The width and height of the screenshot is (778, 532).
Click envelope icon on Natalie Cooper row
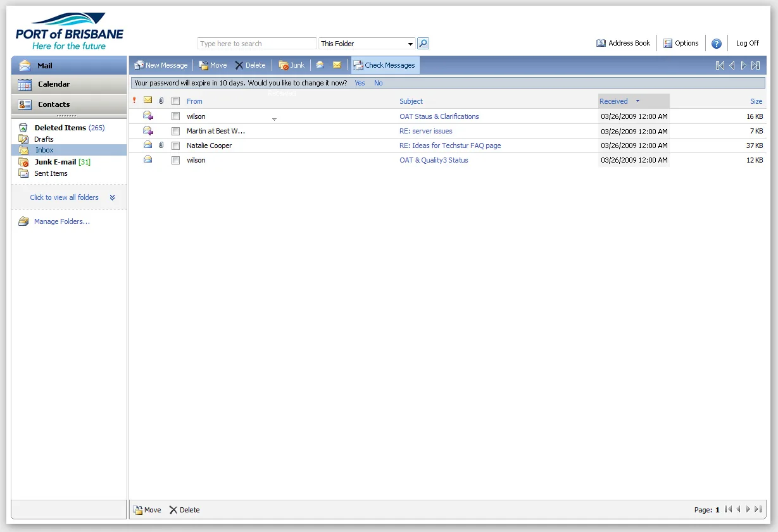(147, 145)
